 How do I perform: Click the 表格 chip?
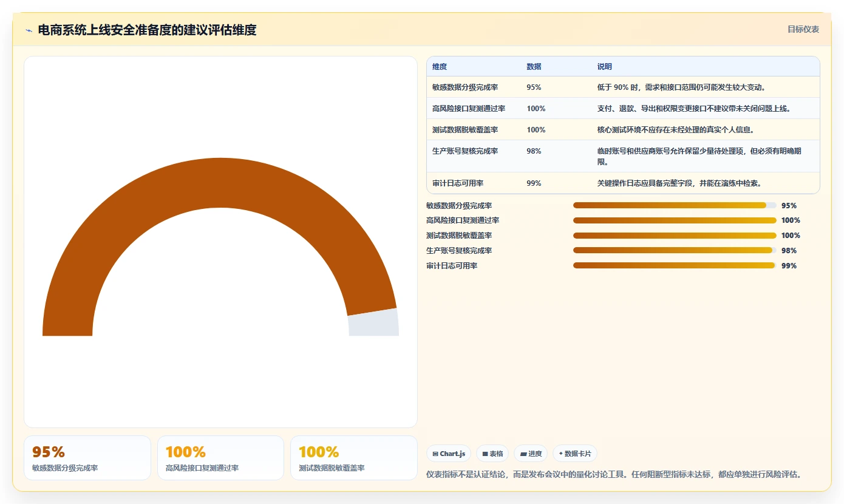point(492,454)
